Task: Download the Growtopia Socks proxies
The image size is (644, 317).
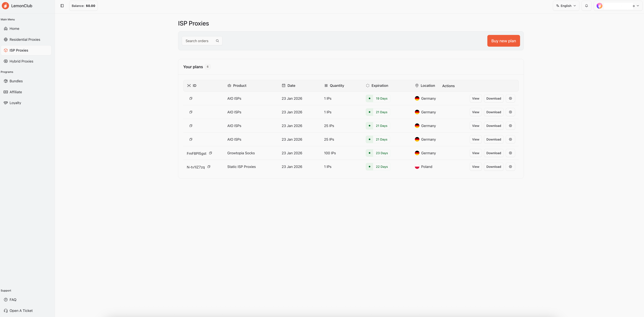Action: 494,153
